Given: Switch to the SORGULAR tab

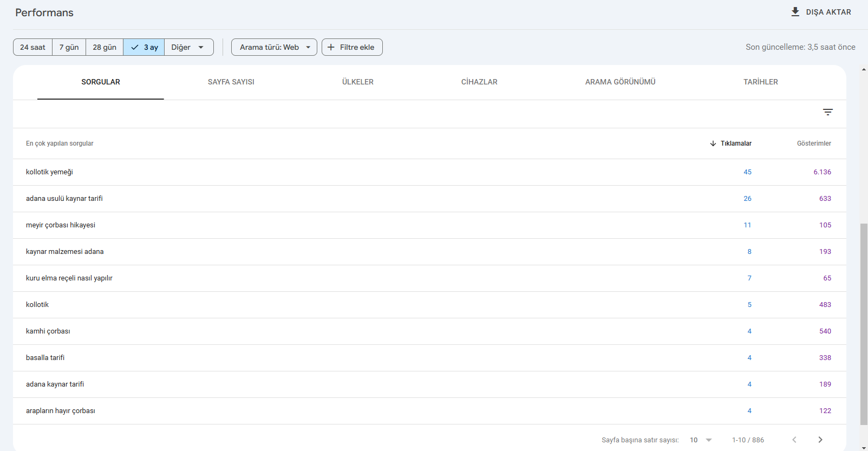Looking at the screenshot, I should [101, 82].
